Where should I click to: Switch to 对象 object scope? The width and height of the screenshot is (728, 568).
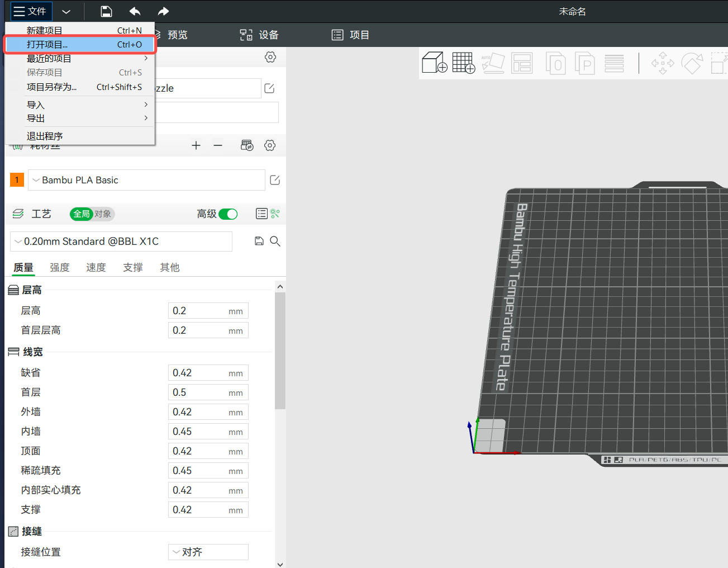coord(103,214)
